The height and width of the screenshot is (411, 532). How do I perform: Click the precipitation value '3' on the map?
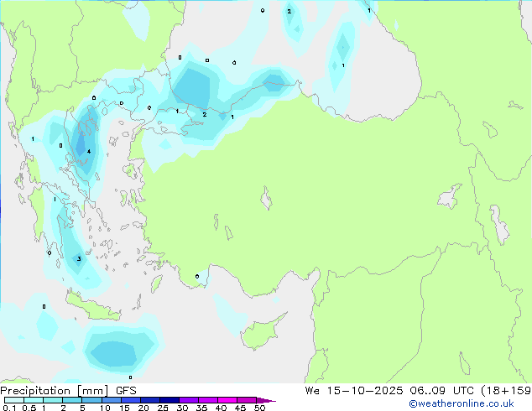(x=79, y=259)
